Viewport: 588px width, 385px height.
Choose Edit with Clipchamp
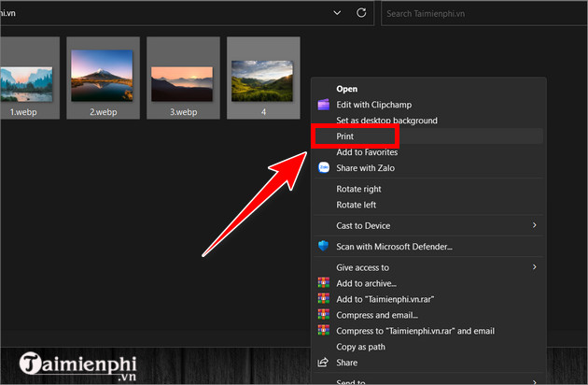point(428,105)
